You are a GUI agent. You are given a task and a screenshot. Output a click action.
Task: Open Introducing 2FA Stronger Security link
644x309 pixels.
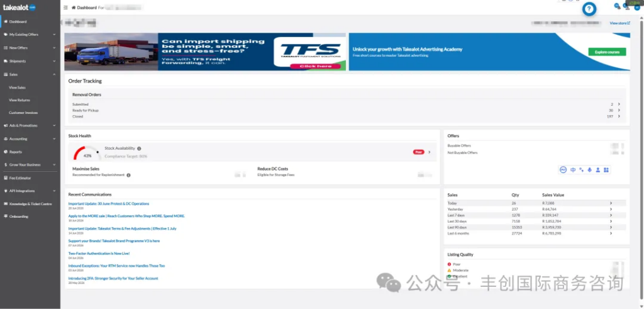tap(113, 278)
